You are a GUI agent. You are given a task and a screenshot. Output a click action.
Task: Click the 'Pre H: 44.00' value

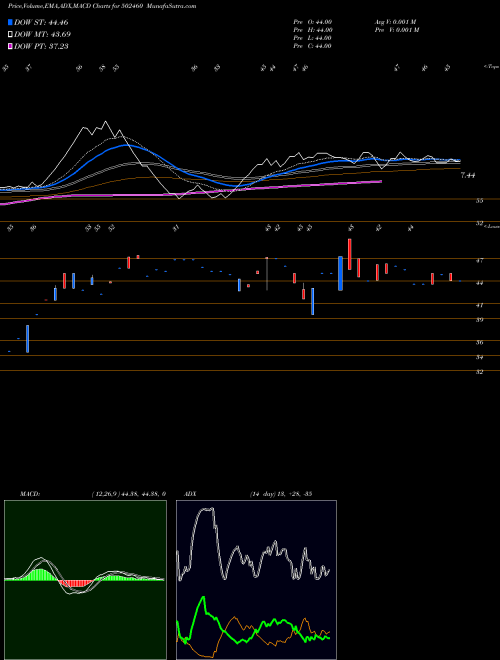313,30
